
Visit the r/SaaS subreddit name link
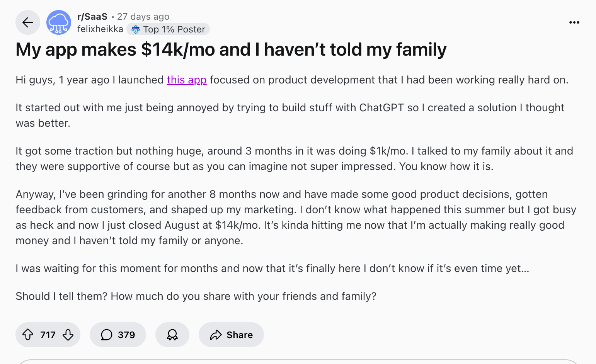[x=92, y=17]
